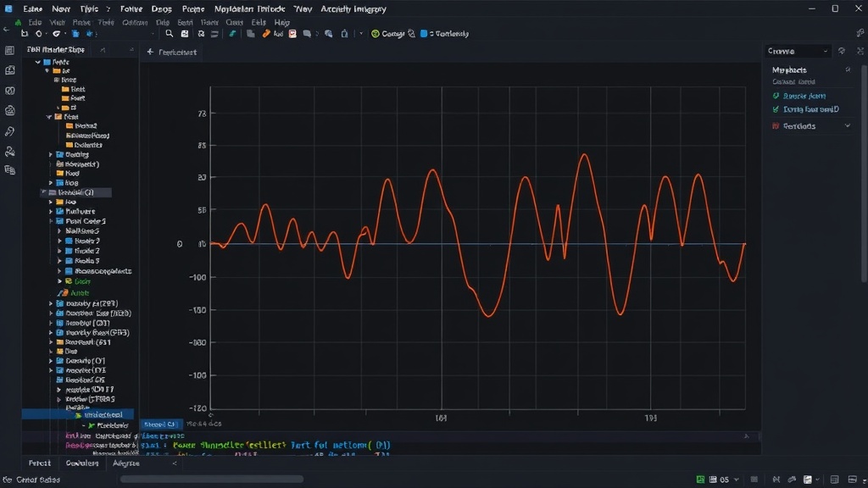
Task: Click the green status icon in the bottom-right status bar
Action: pos(700,480)
